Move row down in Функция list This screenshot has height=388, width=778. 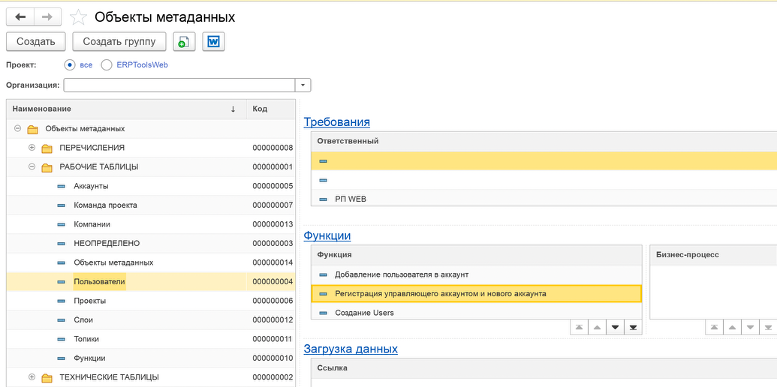[615, 327]
